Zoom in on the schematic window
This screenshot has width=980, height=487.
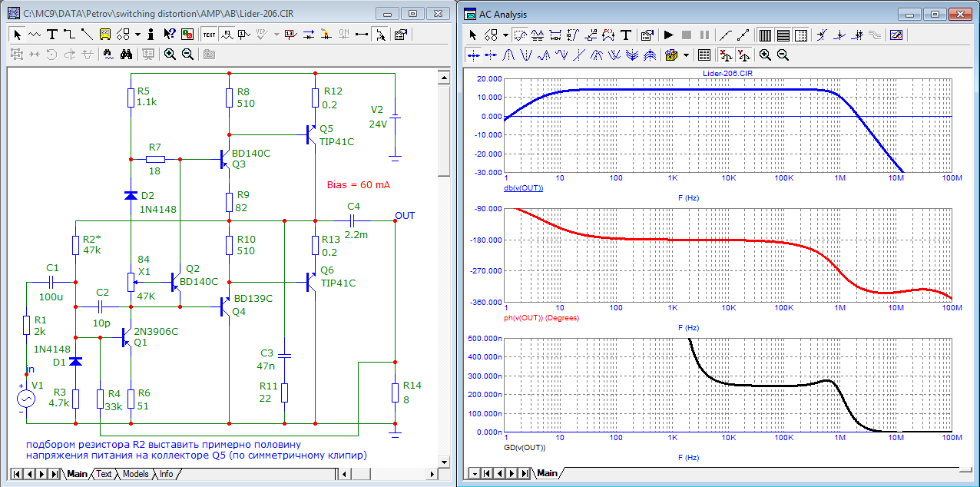[x=170, y=55]
